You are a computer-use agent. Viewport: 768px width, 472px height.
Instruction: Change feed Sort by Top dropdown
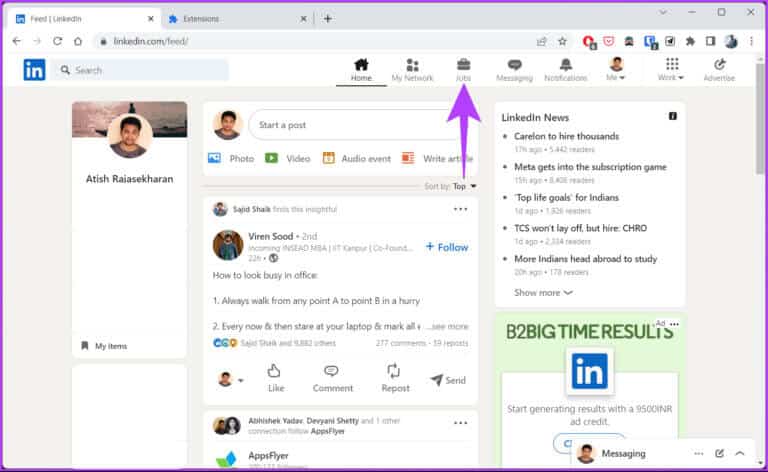click(x=451, y=186)
